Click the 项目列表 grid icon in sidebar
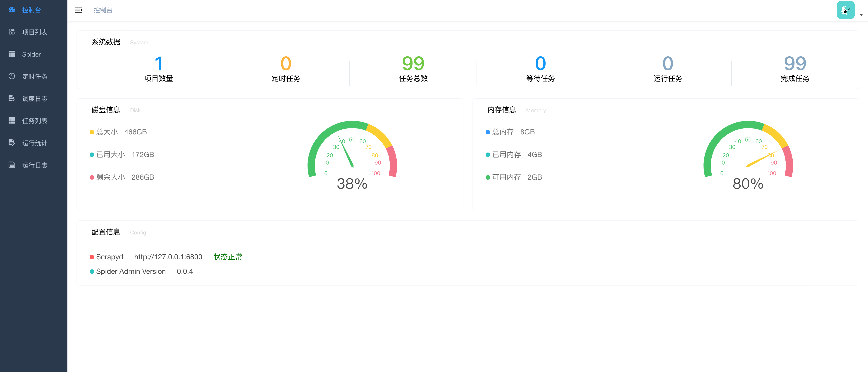Image resolution: width=868 pixels, height=372 pixels. (12, 32)
